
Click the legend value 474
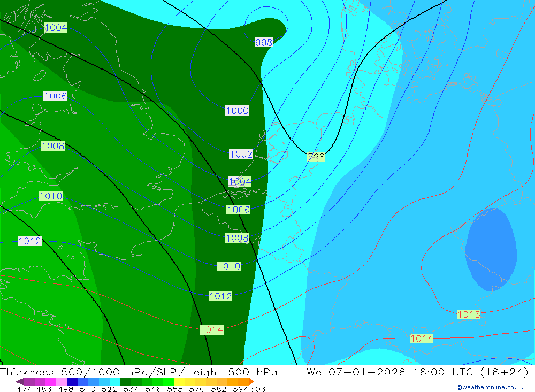coord(24,389)
